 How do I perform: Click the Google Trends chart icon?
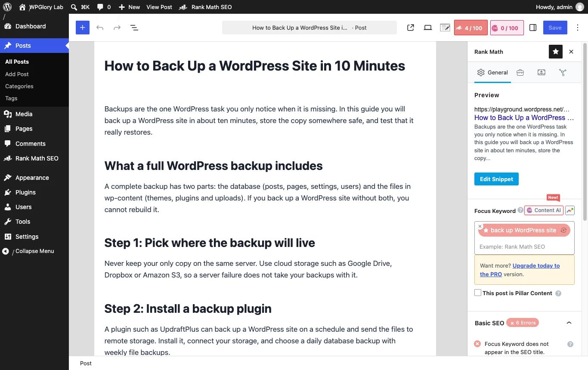[570, 210]
